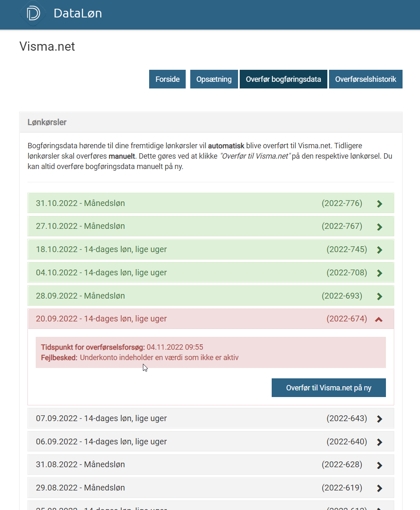This screenshot has height=510, width=420.
Task: Click chevron for payroll run 2022-745
Action: tap(379, 250)
